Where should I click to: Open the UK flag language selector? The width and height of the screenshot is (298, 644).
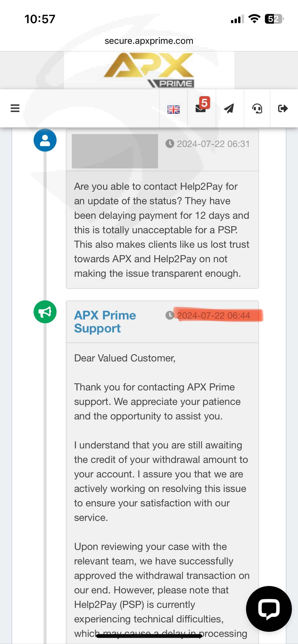point(173,109)
